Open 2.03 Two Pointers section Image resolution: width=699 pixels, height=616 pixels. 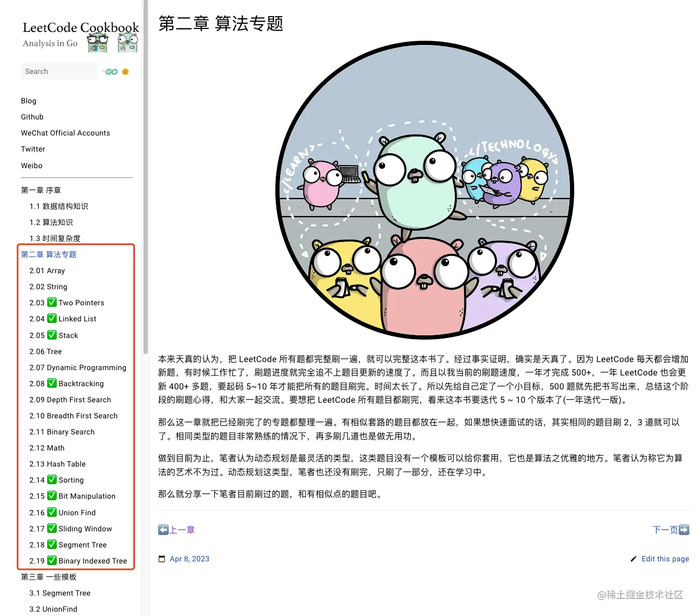tap(67, 303)
